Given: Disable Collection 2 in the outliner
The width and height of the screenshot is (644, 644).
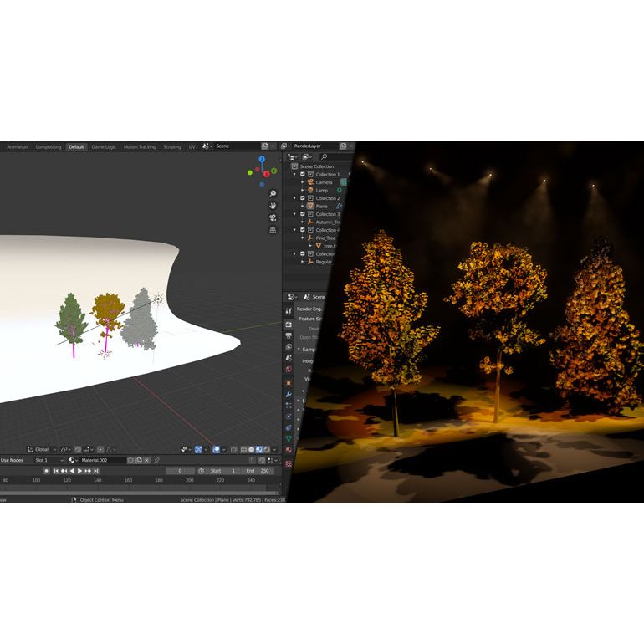Looking at the screenshot, I should coord(303,198).
